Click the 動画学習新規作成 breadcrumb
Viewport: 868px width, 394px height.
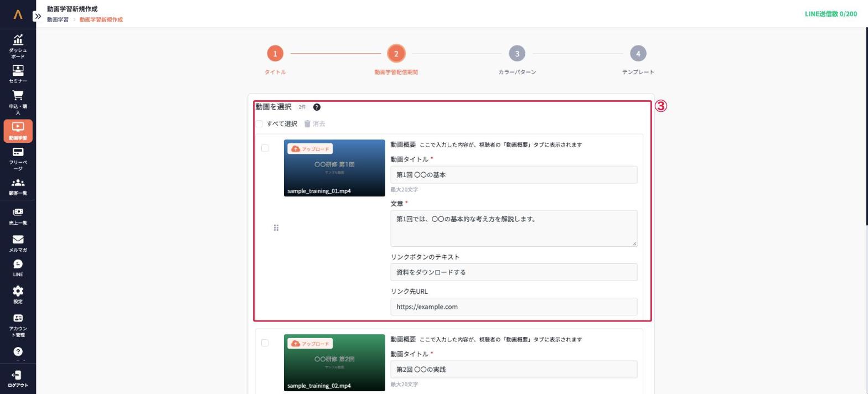pos(101,20)
